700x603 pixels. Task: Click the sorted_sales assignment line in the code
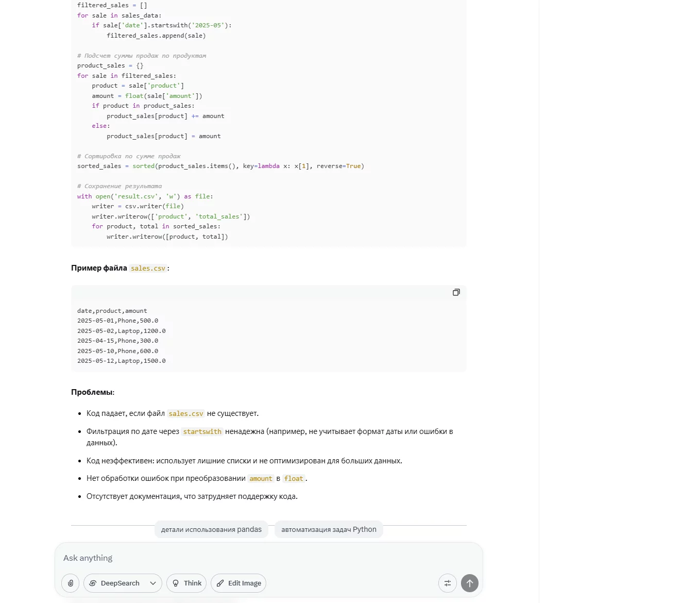[220, 166]
